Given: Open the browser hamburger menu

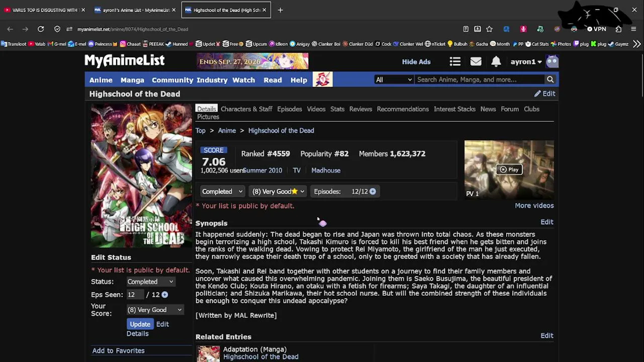Looking at the screenshot, I should [x=633, y=29].
